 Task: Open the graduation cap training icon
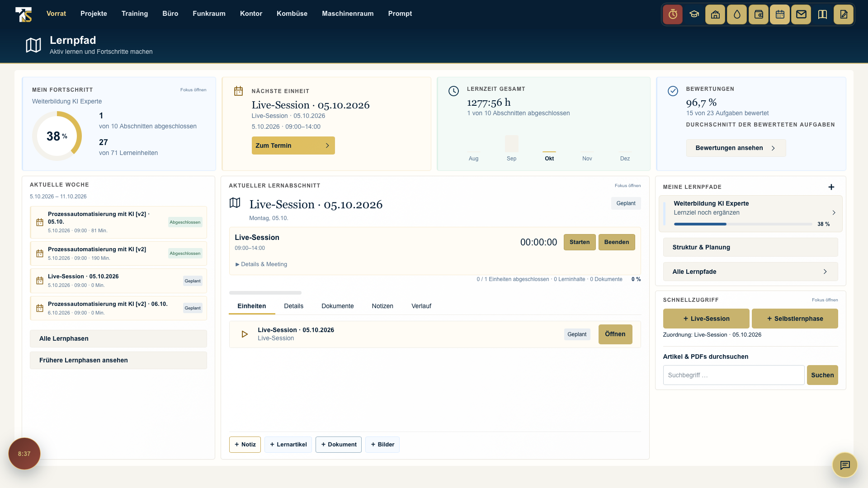(x=694, y=14)
